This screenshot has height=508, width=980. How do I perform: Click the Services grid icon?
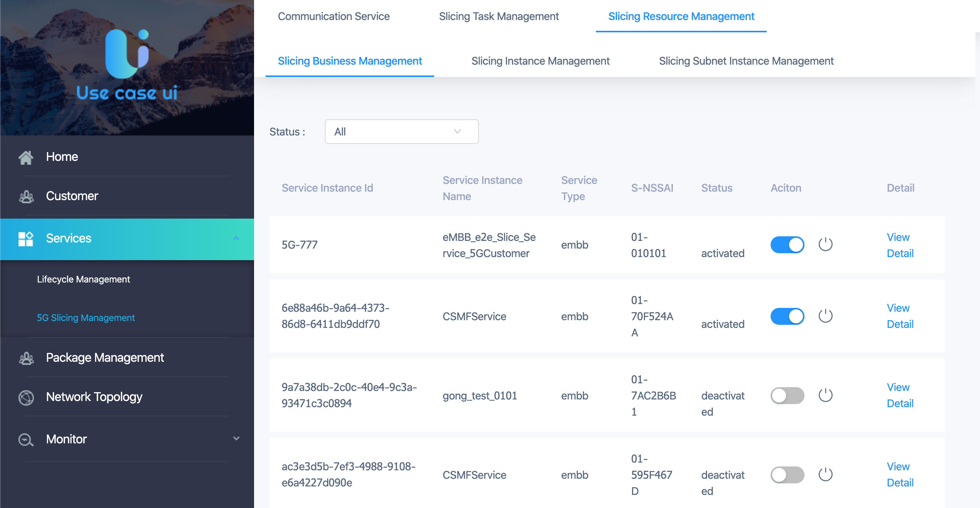[26, 239]
